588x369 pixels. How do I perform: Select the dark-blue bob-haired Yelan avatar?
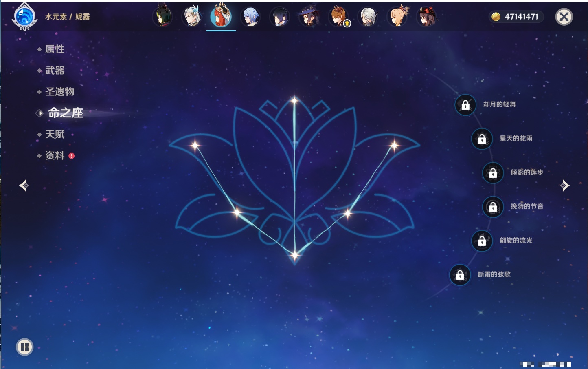pos(280,17)
